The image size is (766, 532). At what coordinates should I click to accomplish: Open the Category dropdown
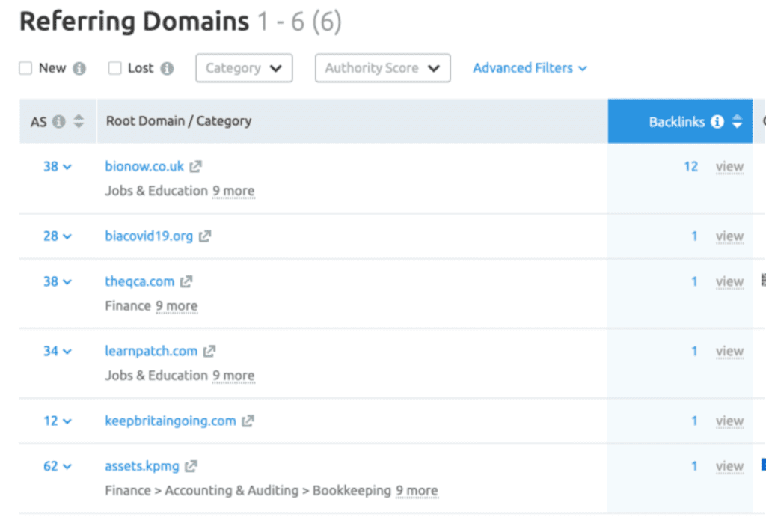pos(245,68)
